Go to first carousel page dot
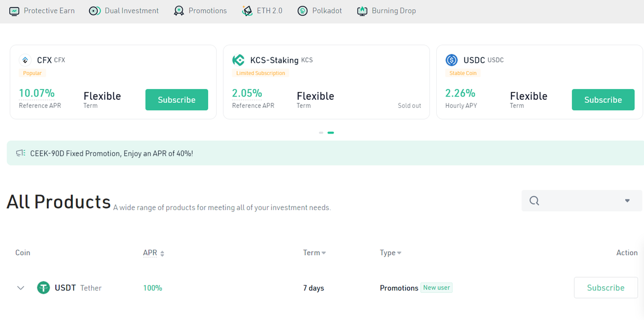 click(321, 132)
